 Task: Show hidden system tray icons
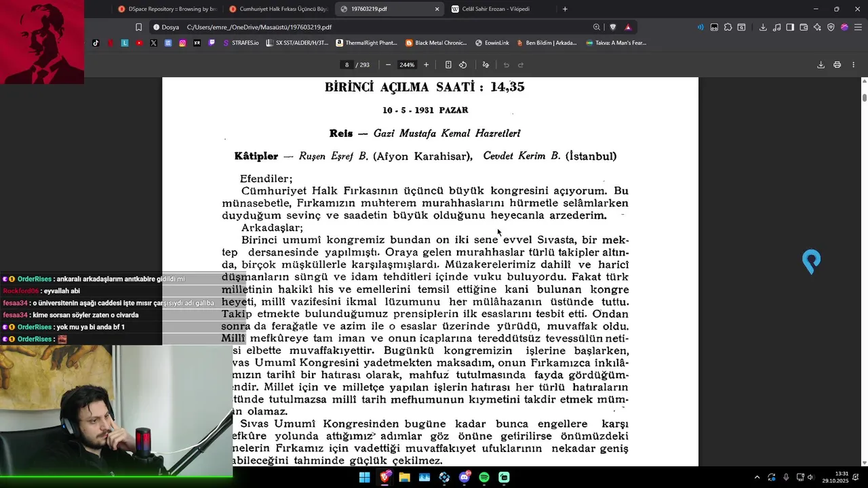(757, 477)
